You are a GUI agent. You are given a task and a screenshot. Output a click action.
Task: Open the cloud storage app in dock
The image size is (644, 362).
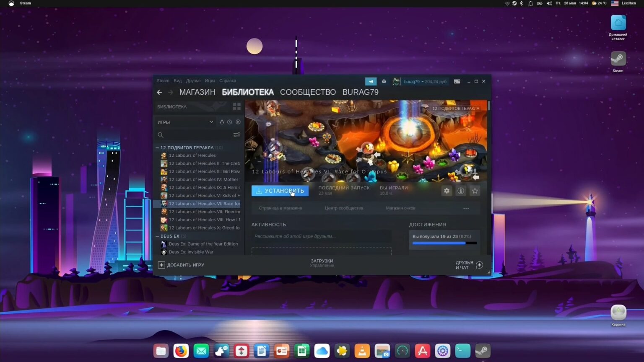[x=322, y=351]
